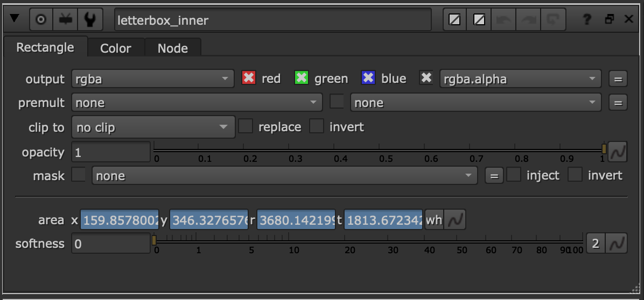Viewport: 644px width, 300px height.
Task: Click the center node in viewer icon
Action: coord(41,20)
